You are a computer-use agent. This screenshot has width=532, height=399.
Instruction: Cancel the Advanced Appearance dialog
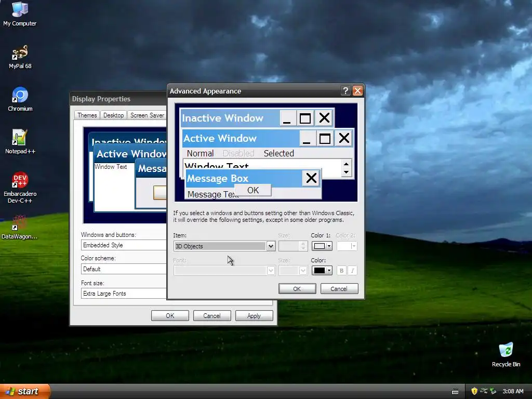click(x=339, y=289)
